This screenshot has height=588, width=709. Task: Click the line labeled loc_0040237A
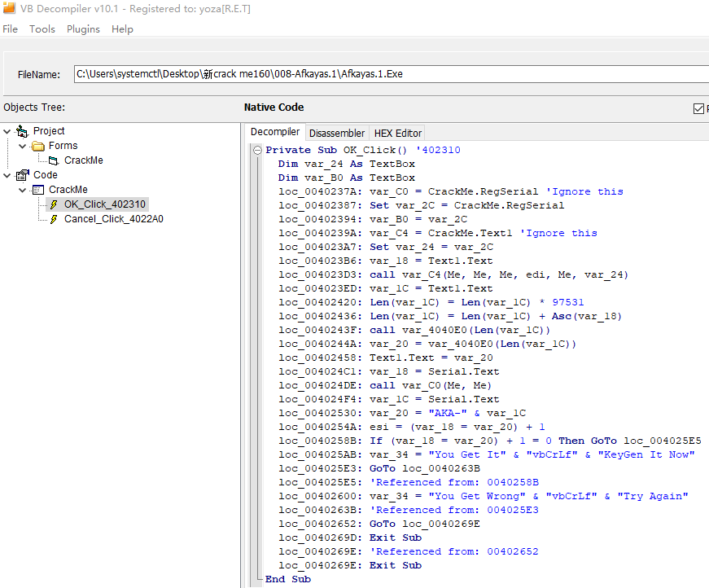coord(451,191)
